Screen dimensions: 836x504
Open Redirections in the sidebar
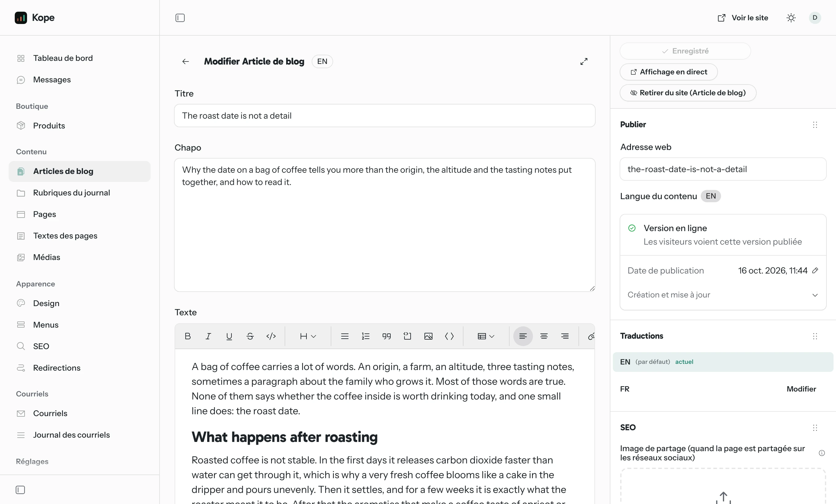click(x=79, y=368)
